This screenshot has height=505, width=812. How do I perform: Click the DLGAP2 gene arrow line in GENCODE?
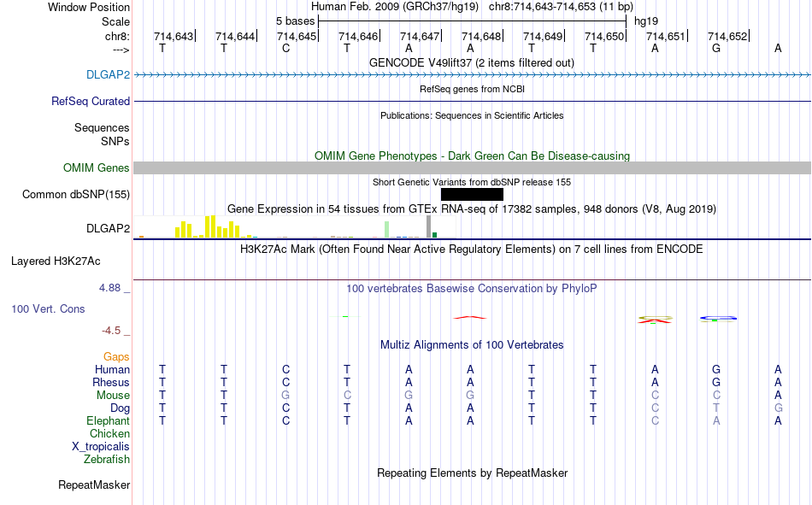point(473,75)
